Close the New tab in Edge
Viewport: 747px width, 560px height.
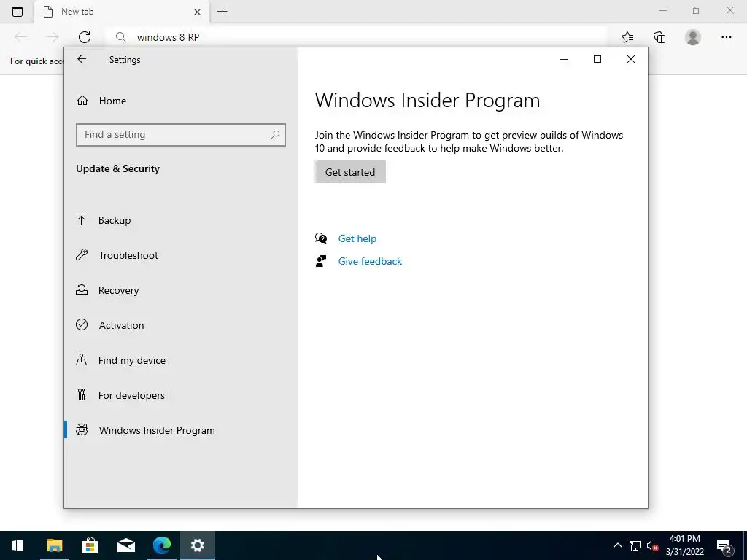coord(197,12)
